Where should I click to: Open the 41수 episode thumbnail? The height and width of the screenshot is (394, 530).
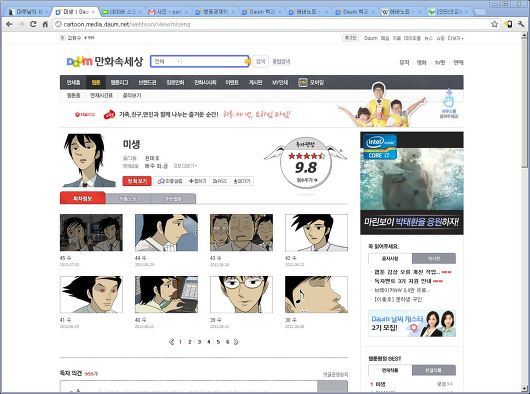[91, 294]
